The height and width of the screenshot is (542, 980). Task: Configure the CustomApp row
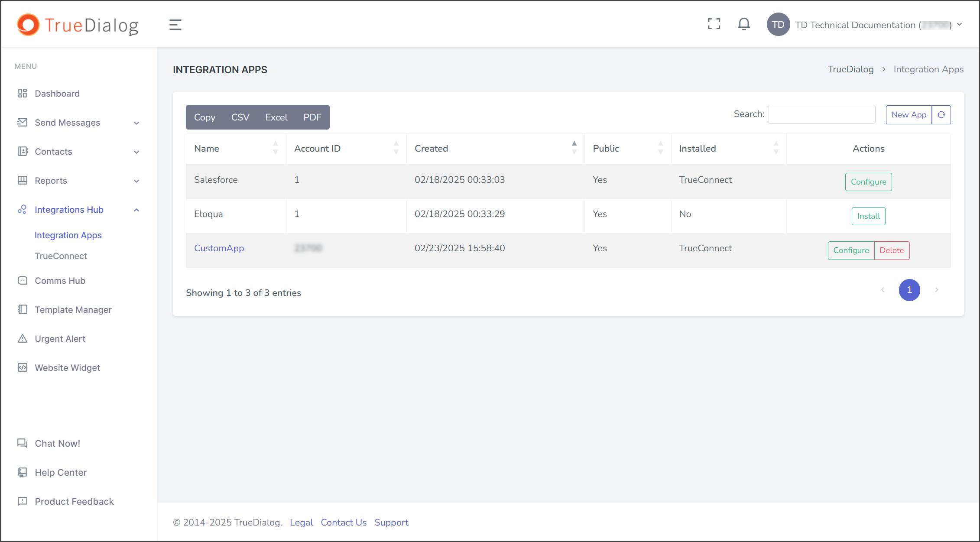(851, 250)
